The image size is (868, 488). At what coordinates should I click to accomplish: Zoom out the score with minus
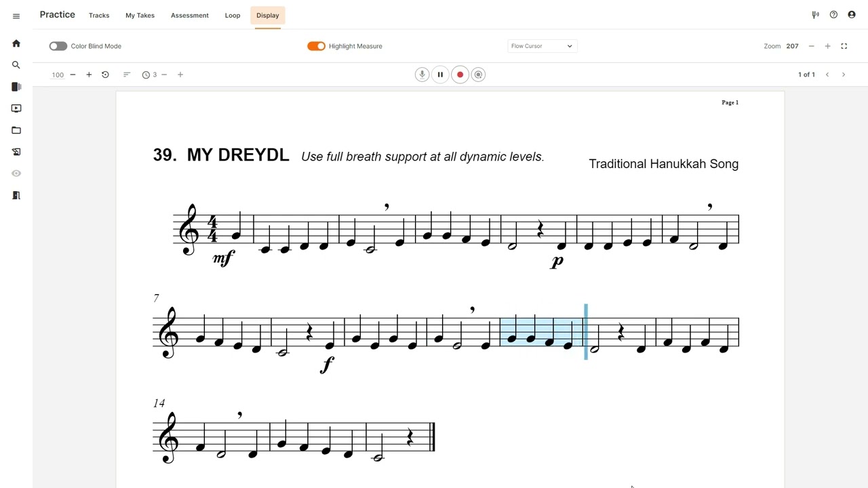811,46
